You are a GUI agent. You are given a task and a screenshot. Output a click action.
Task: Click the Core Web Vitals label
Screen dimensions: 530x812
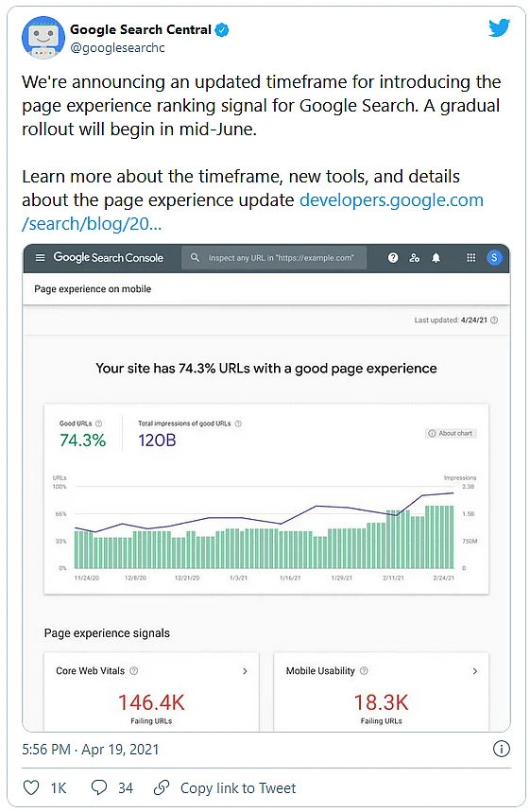(90, 670)
